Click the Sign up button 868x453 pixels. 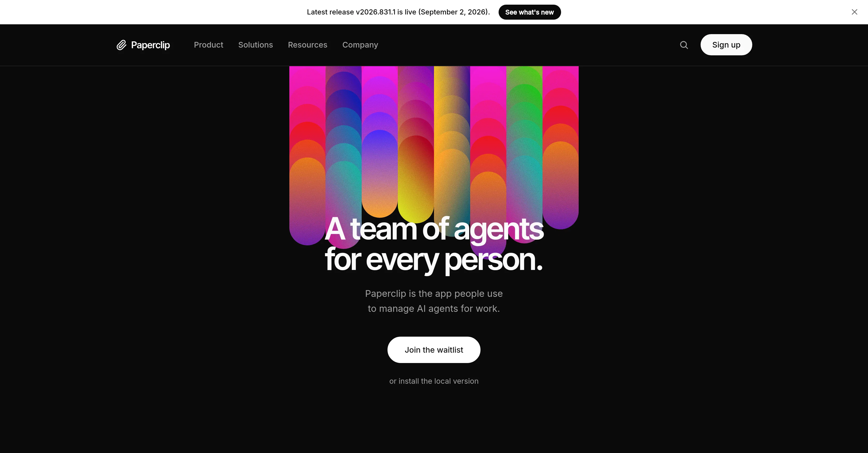coord(726,44)
